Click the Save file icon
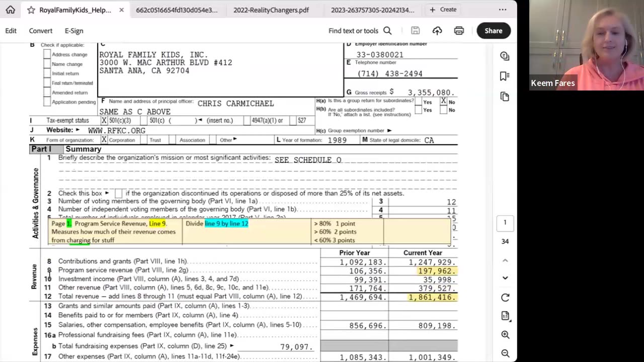 pyautogui.click(x=415, y=31)
